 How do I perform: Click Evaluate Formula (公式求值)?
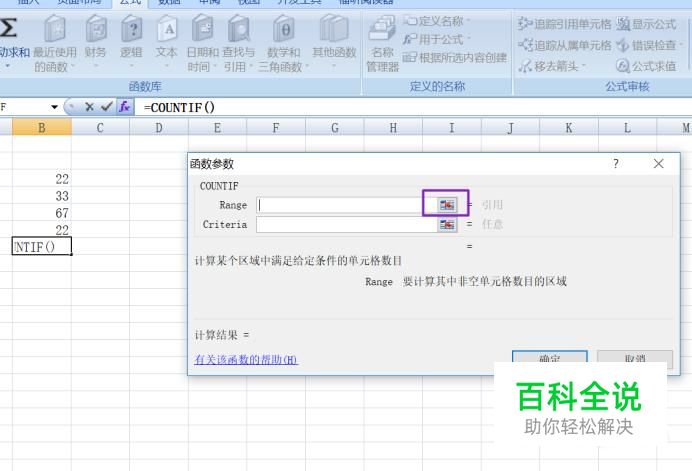click(x=646, y=66)
